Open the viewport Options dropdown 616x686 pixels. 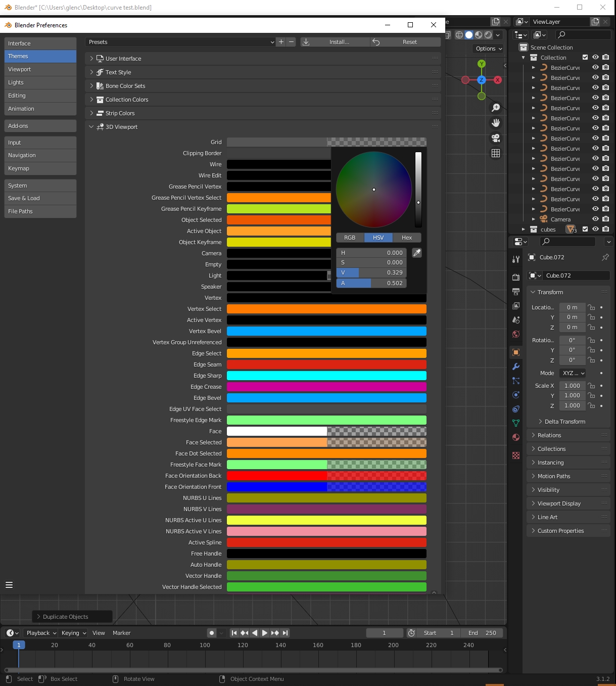[489, 49]
